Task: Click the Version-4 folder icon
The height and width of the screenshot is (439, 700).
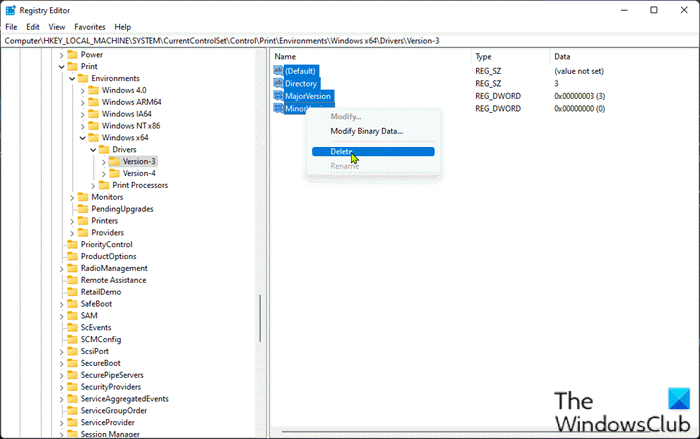Action: [x=115, y=173]
